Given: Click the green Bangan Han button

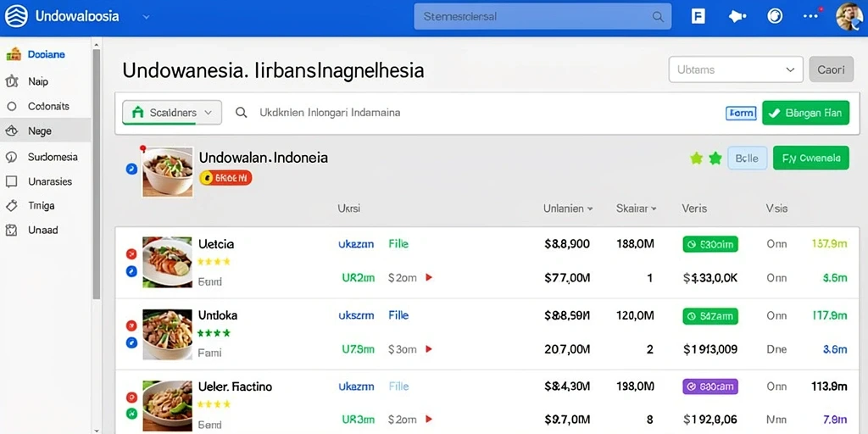Looking at the screenshot, I should coord(805,113).
